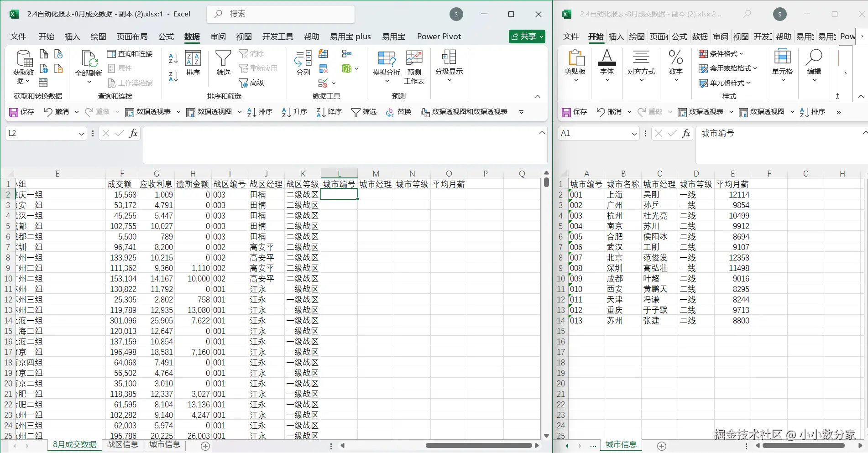Click horizontal scrollbar thumb in right window
This screenshot has height=453, width=868.
[x=804, y=446]
